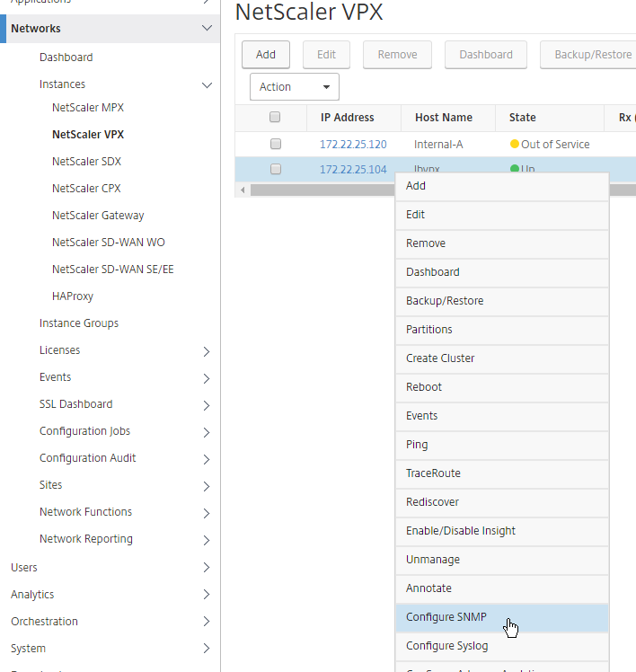The image size is (636, 672).
Task: Open Instance Groups in the sidebar
Action: (x=79, y=323)
